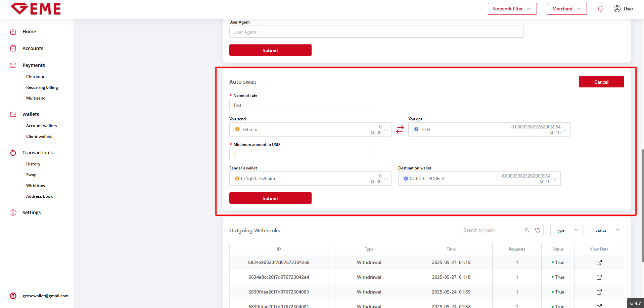This screenshot has width=644, height=308.
Task: Submit the Auto swap form
Action: 270,198
